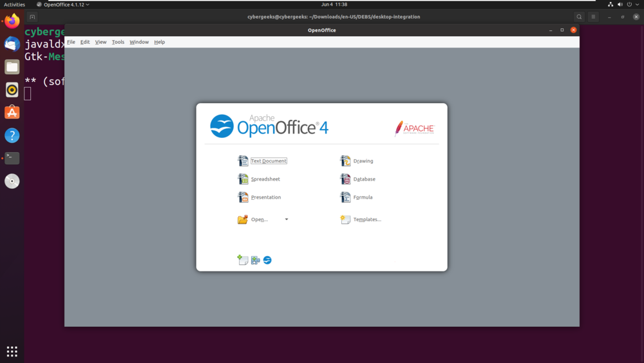This screenshot has height=363, width=644.
Task: Create a new Text Document
Action: coord(269,161)
